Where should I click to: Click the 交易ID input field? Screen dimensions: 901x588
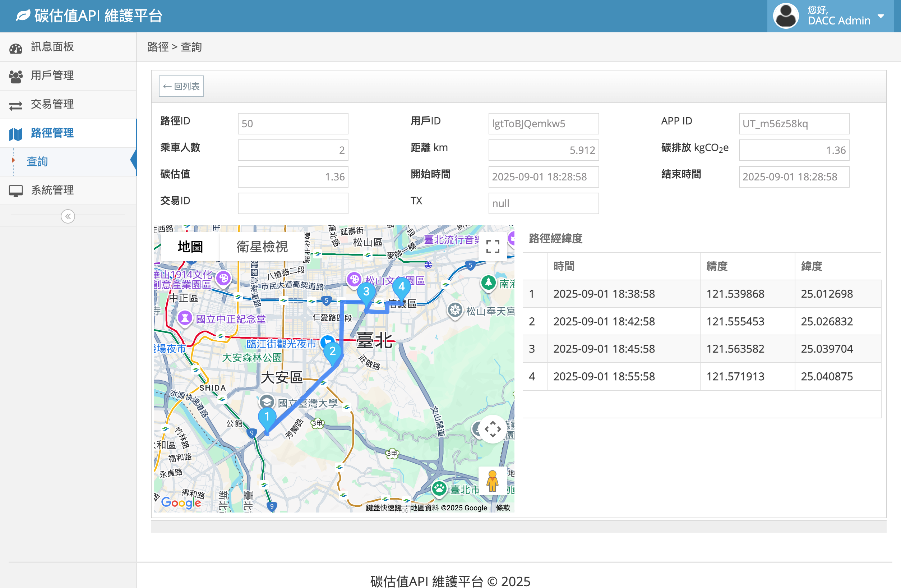[293, 203]
